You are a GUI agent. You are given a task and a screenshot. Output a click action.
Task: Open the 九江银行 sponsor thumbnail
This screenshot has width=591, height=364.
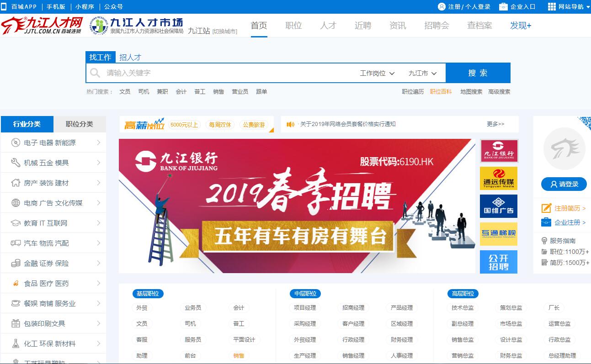coord(499,151)
